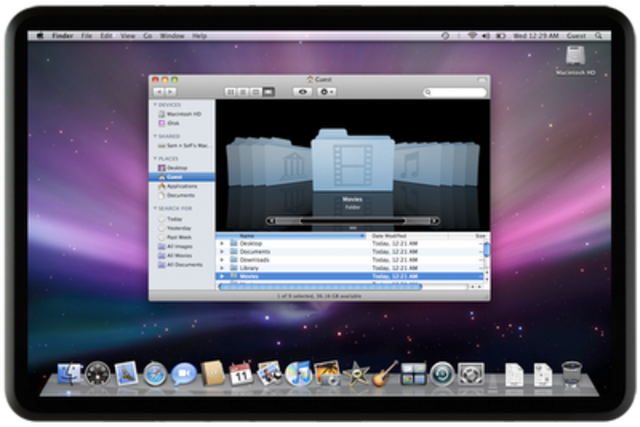Screen dimensions: 640x427
Task: Click the Quick Look eye button
Action: click(302, 92)
